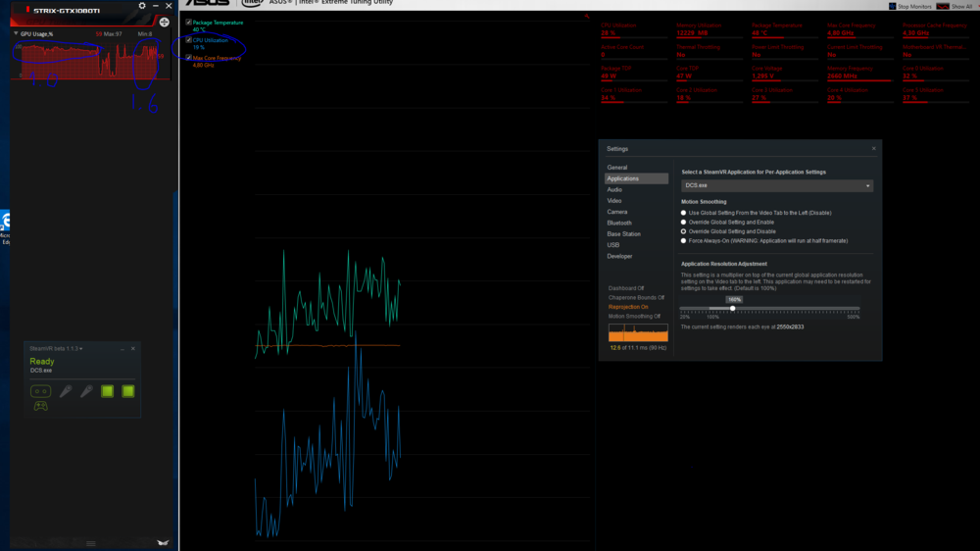
Task: Click the Show All graph icon
Action: pos(943,6)
